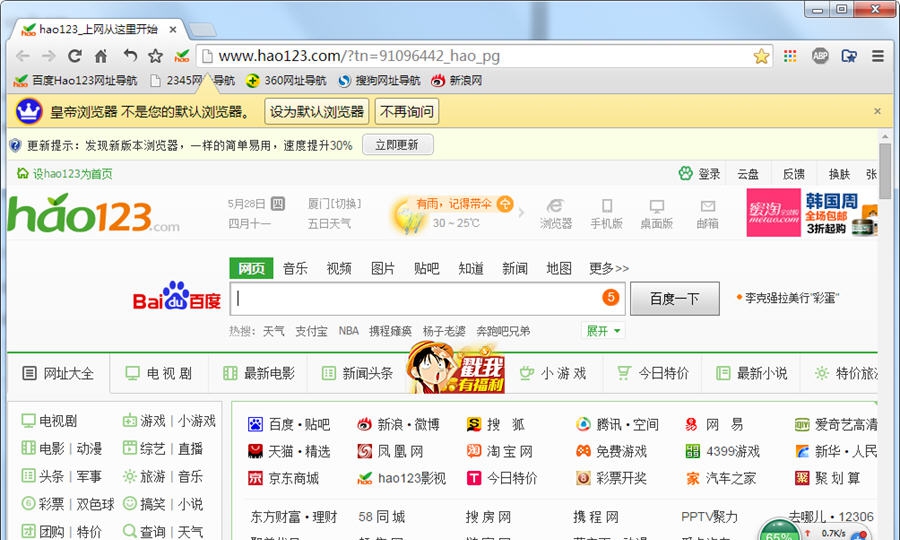
Task: Go to the browser home page icon
Action: pos(101,56)
